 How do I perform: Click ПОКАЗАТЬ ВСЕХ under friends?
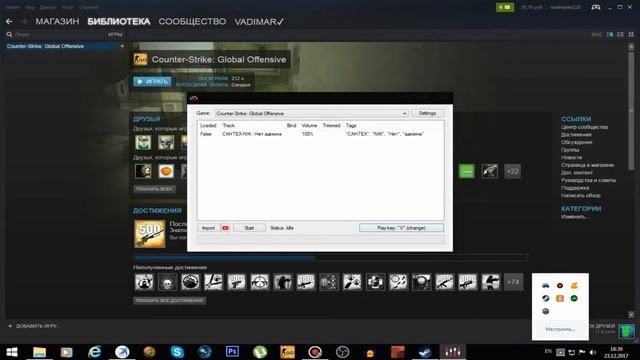pos(155,189)
